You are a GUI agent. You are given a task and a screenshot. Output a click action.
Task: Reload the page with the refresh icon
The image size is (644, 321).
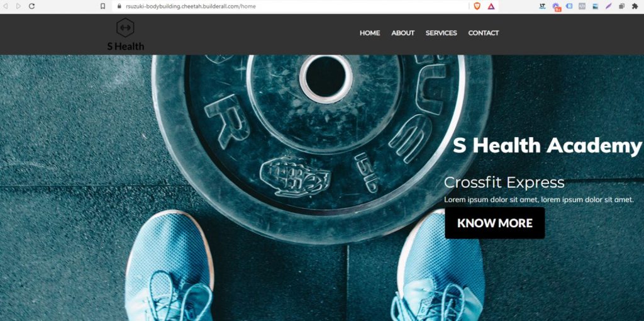pos(31,6)
